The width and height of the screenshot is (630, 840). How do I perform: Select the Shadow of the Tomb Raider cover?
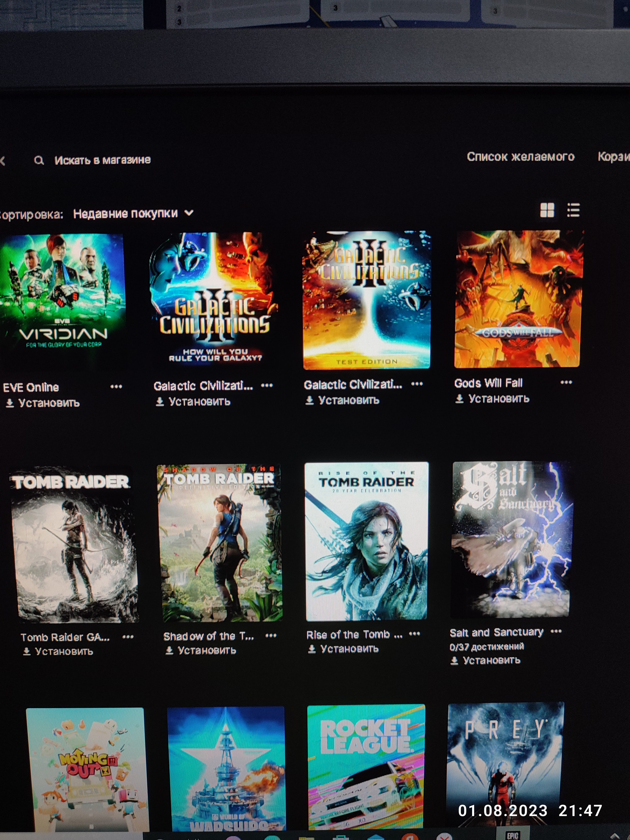coord(219,543)
